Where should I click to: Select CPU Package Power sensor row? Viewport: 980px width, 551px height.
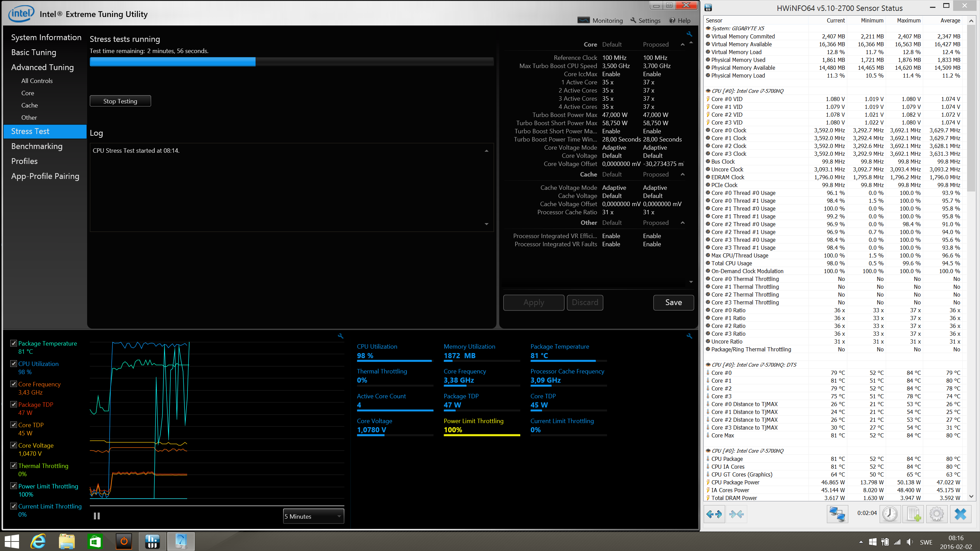[833, 482]
